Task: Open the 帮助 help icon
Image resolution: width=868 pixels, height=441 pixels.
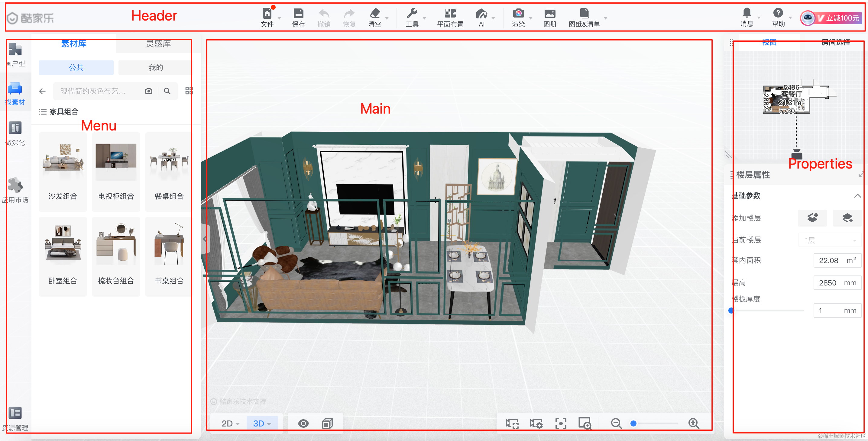Action: click(778, 13)
